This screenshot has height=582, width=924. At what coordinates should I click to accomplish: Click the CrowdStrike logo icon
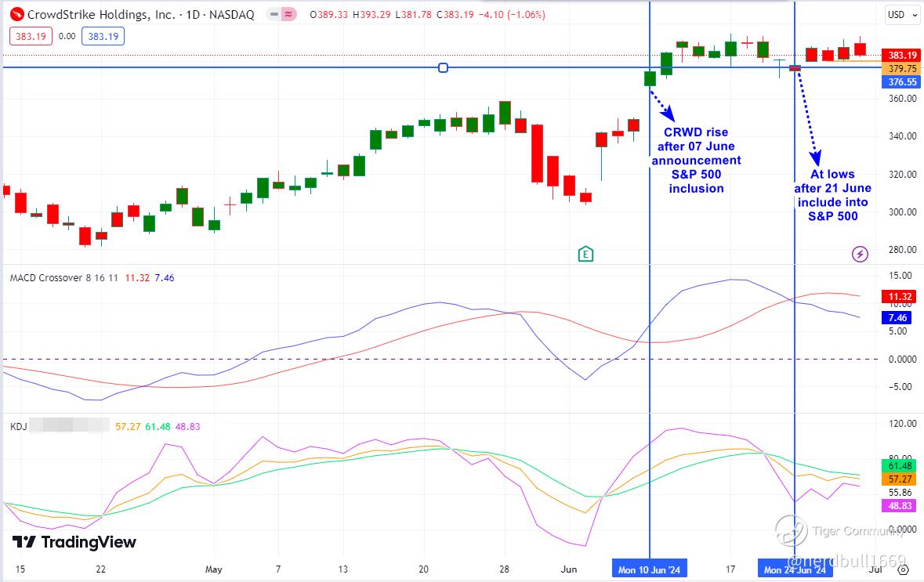point(17,14)
